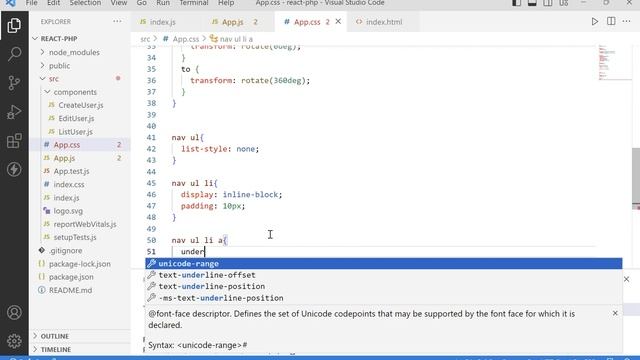Switch to the index.js editor tab
The width and height of the screenshot is (640, 360).
point(162,22)
